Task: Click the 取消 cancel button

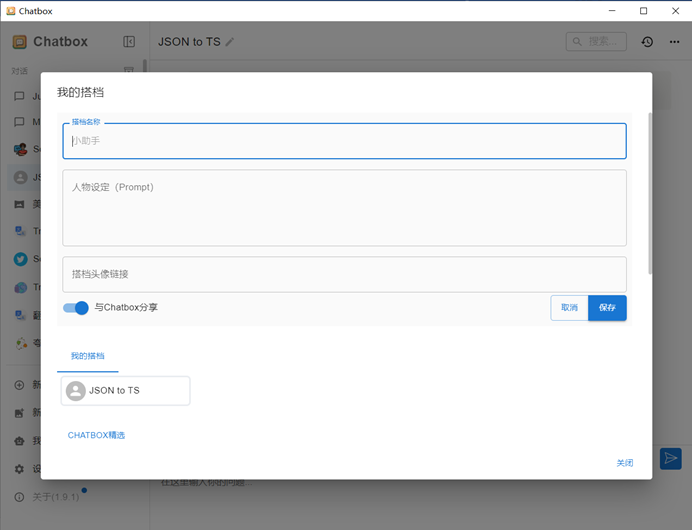Action: click(569, 308)
